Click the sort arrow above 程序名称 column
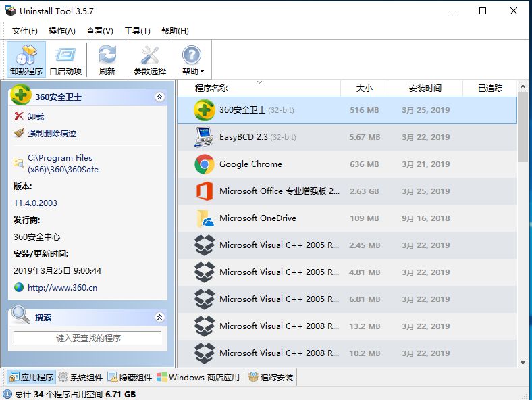The height and width of the screenshot is (400, 532). pos(259,82)
